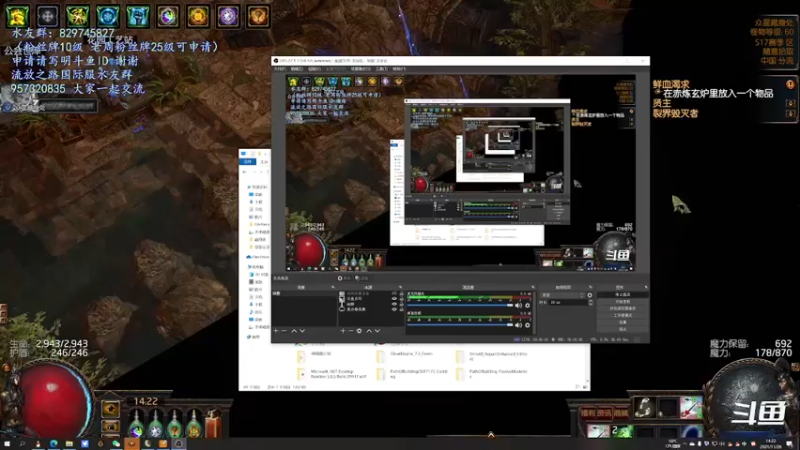Toggle visibility of fourth OBS source
The height and width of the screenshot is (450, 800).
coord(394,309)
